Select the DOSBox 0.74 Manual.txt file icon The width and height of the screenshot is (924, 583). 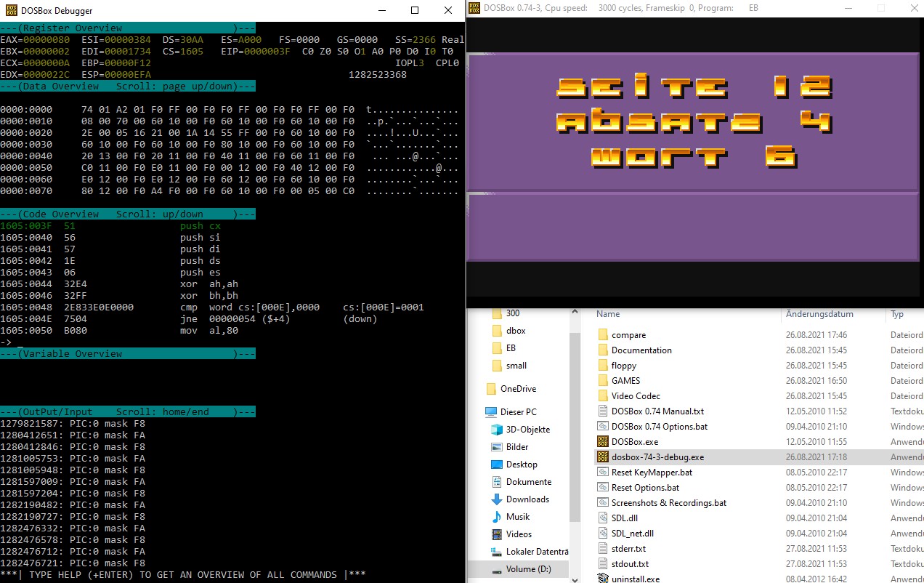[x=602, y=411]
